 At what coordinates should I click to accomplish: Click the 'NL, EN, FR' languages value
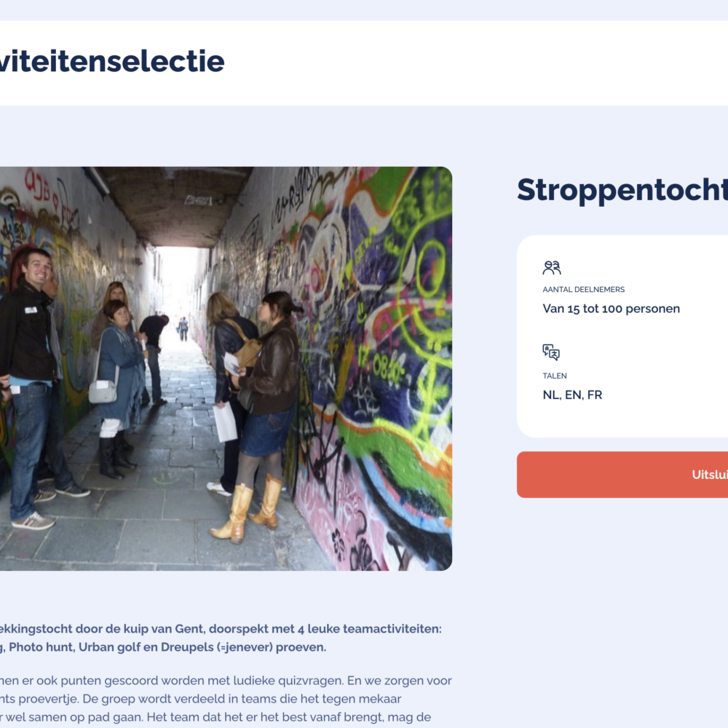[x=573, y=395]
